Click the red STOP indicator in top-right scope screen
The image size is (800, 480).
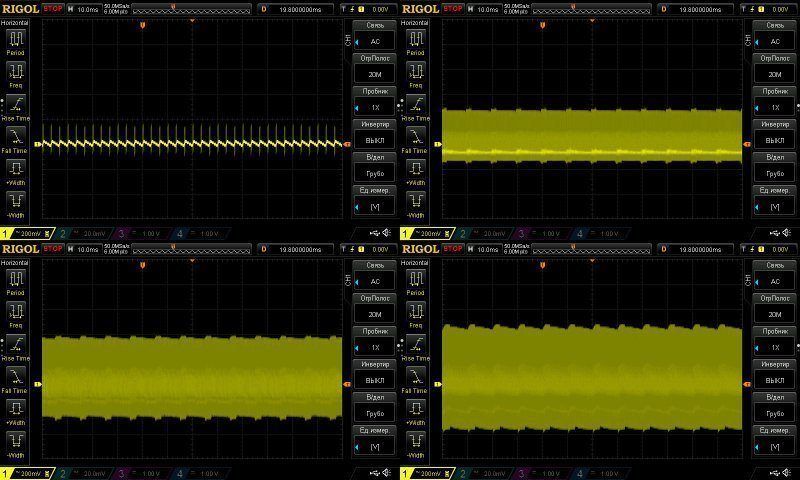[x=453, y=9]
